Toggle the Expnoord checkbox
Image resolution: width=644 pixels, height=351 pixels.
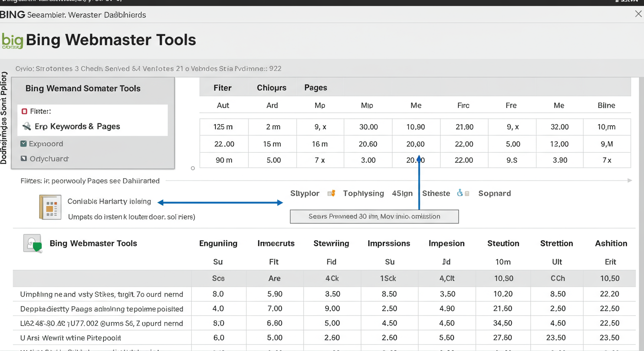pos(23,144)
